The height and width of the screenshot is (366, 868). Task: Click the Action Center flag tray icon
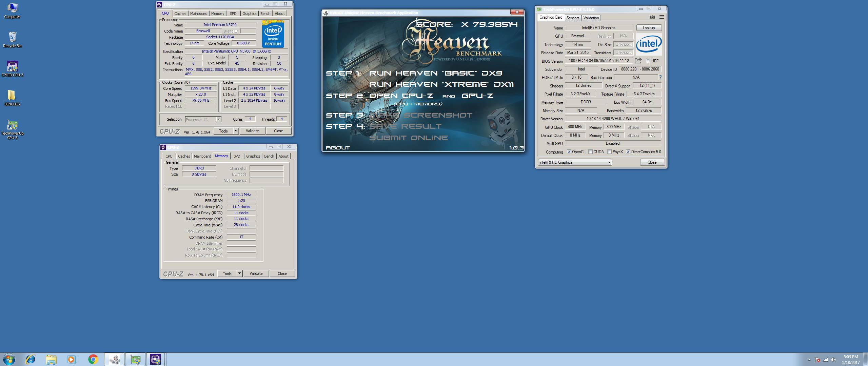point(817,360)
